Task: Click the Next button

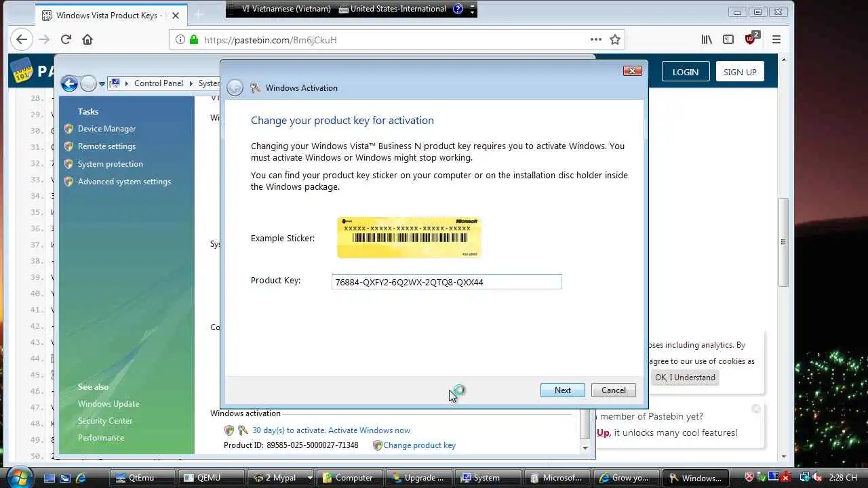Action: (562, 390)
